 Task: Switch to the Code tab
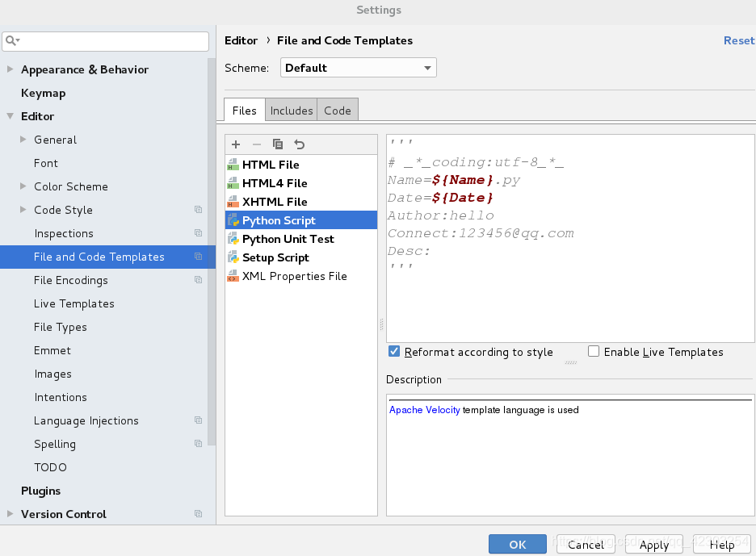tap(338, 111)
